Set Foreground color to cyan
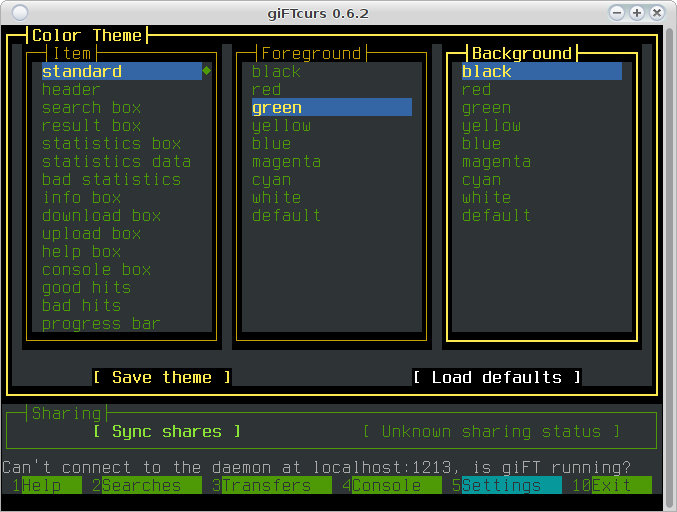 coord(272,180)
